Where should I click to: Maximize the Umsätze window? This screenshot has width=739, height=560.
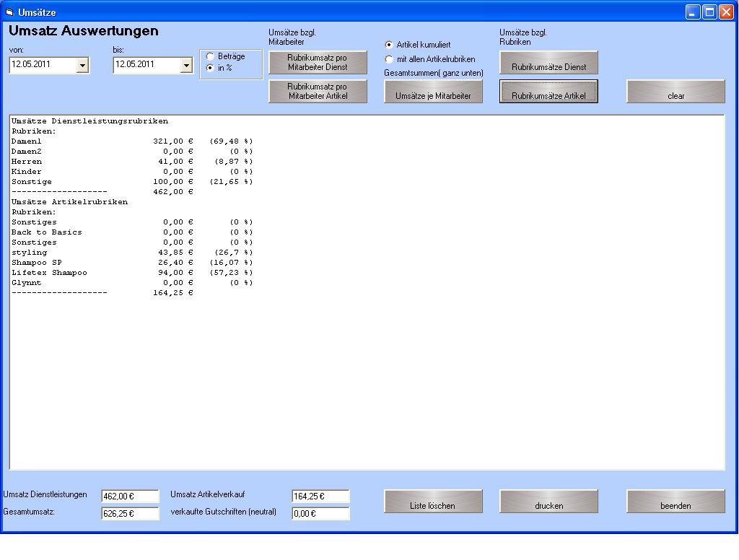click(709, 12)
